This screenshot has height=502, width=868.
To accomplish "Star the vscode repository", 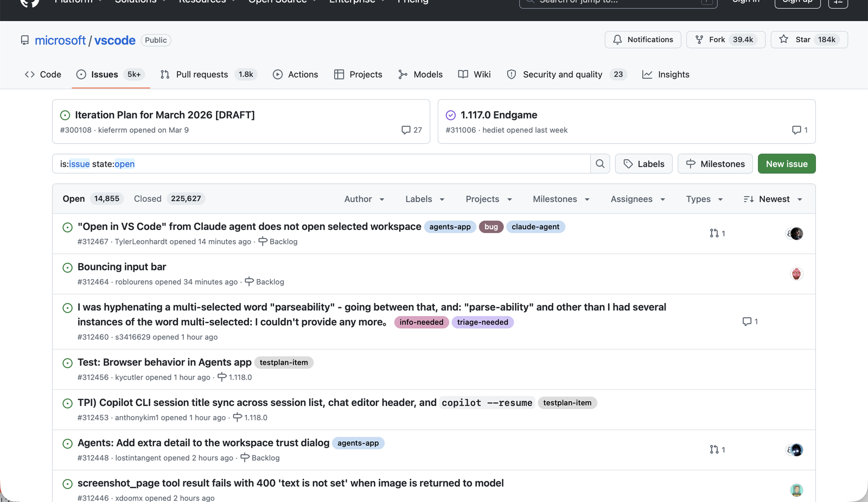I will point(808,40).
